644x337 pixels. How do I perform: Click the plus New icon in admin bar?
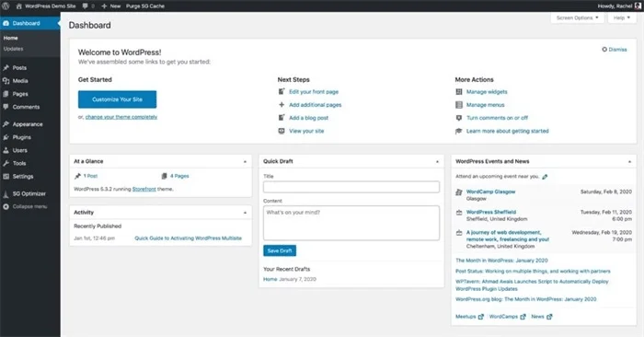(x=104, y=6)
